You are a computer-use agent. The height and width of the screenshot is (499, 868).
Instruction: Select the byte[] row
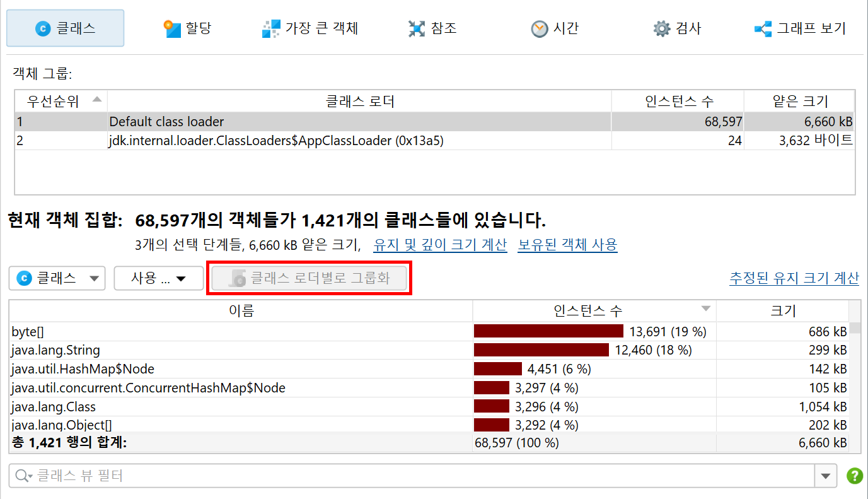pos(429,331)
